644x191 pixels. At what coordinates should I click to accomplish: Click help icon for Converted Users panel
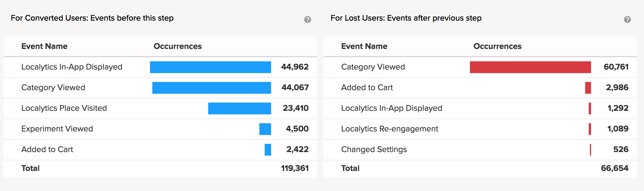coord(308,19)
